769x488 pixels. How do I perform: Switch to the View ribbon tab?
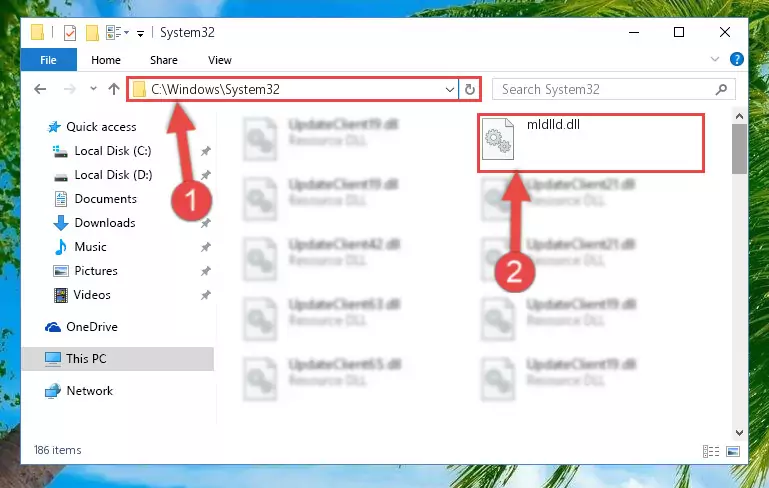click(x=219, y=60)
